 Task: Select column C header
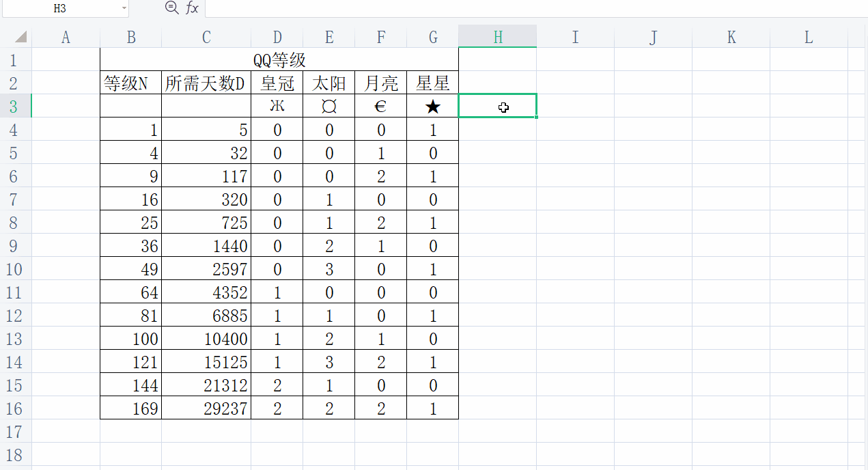206,37
